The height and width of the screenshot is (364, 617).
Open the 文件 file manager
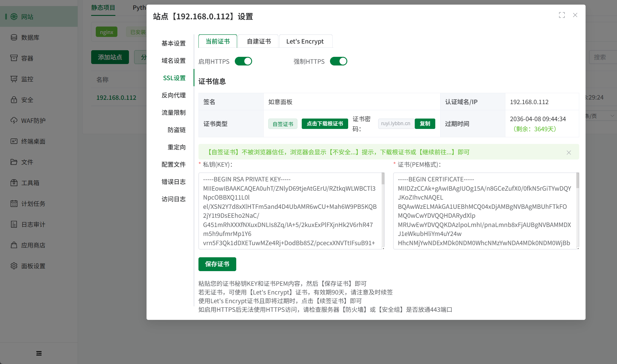(27, 162)
